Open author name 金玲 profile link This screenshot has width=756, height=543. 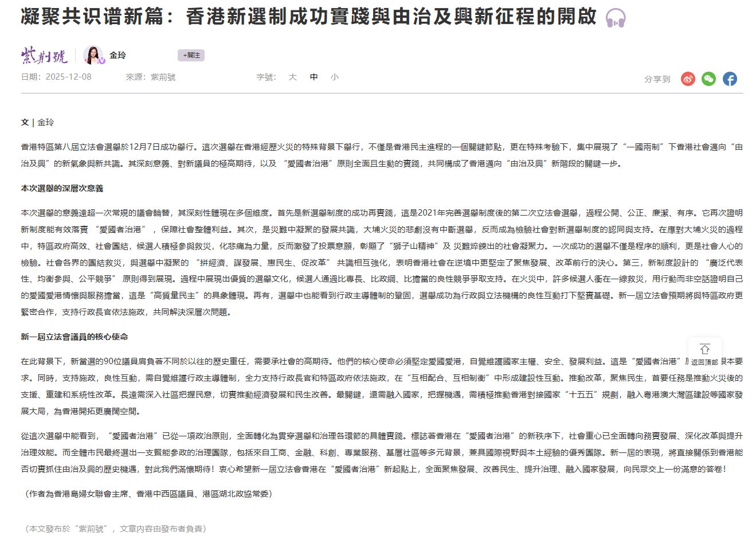[117, 55]
